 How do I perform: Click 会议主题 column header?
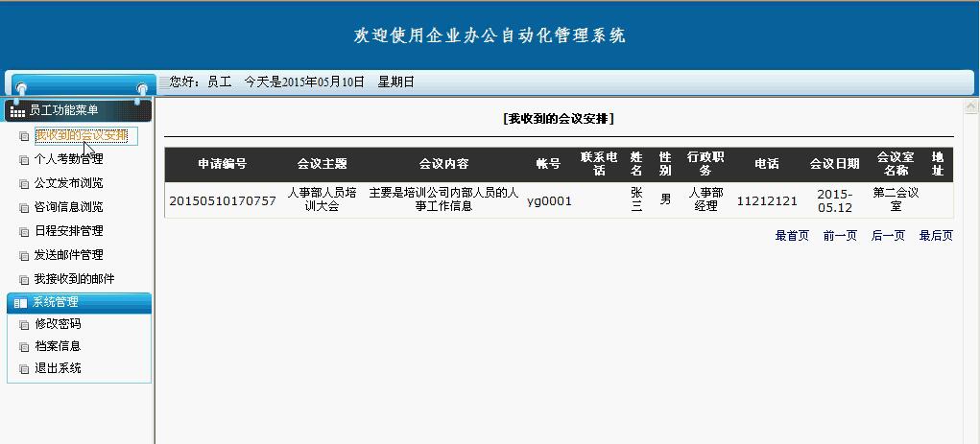[322, 164]
